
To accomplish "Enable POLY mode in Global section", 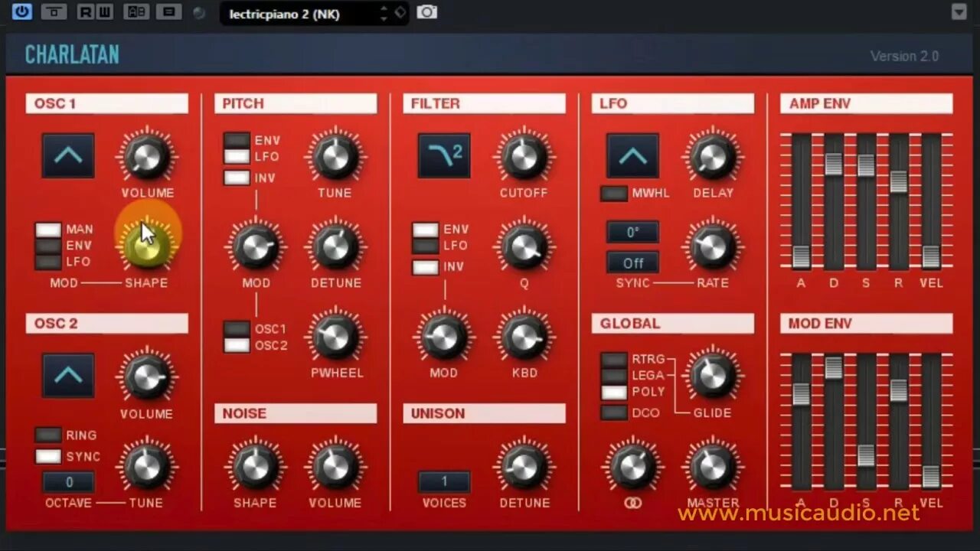I will click(613, 393).
